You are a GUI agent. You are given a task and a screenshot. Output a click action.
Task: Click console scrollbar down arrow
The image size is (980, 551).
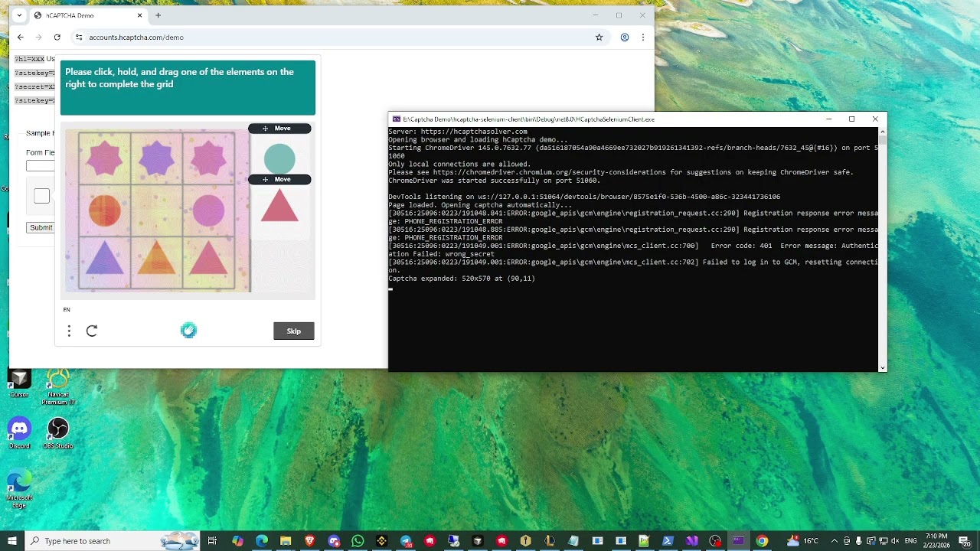[883, 367]
